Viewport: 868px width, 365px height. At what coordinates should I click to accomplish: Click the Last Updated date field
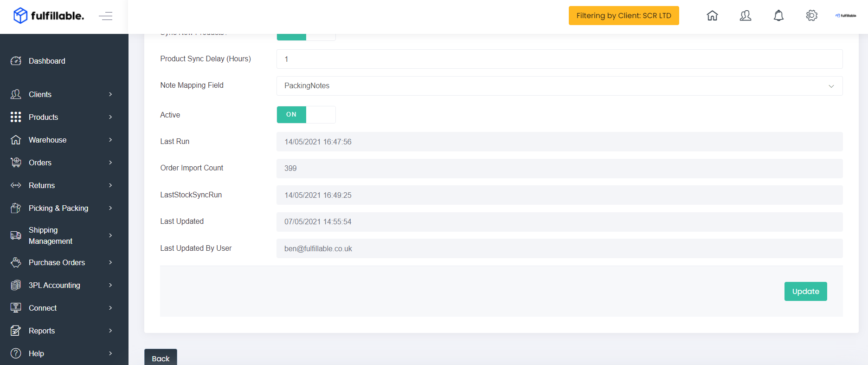[x=559, y=222]
